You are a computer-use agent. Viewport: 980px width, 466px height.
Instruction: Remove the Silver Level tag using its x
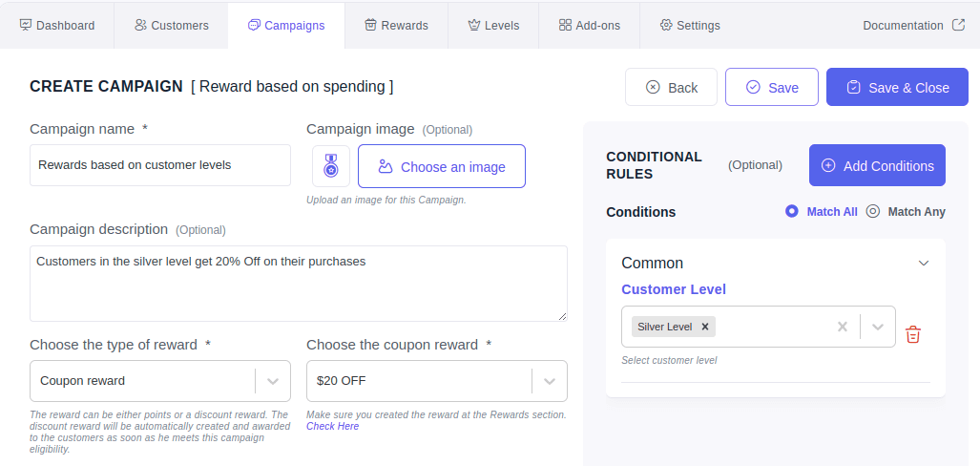coord(705,327)
